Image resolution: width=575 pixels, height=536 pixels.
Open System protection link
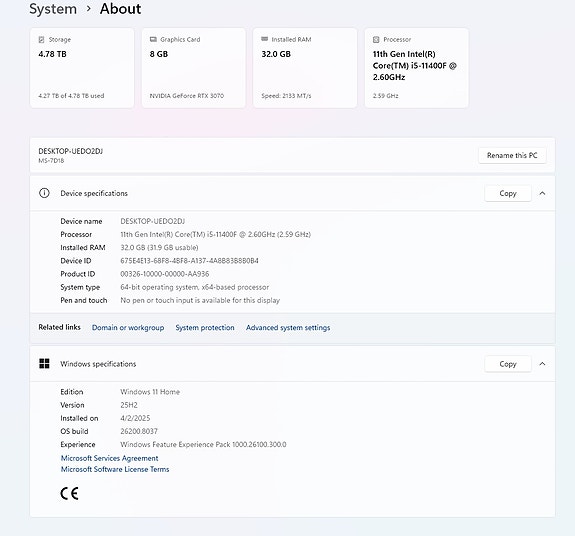coord(205,327)
